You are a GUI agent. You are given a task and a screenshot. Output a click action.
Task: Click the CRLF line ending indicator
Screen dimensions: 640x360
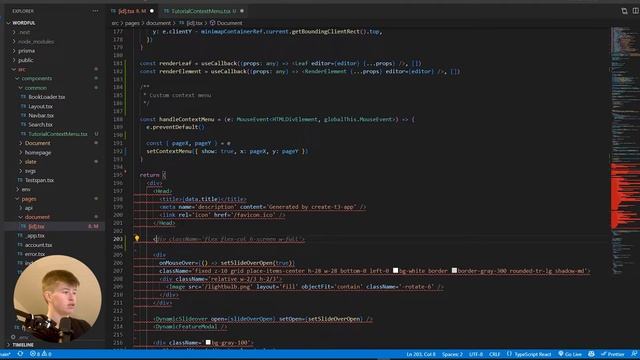point(494,354)
